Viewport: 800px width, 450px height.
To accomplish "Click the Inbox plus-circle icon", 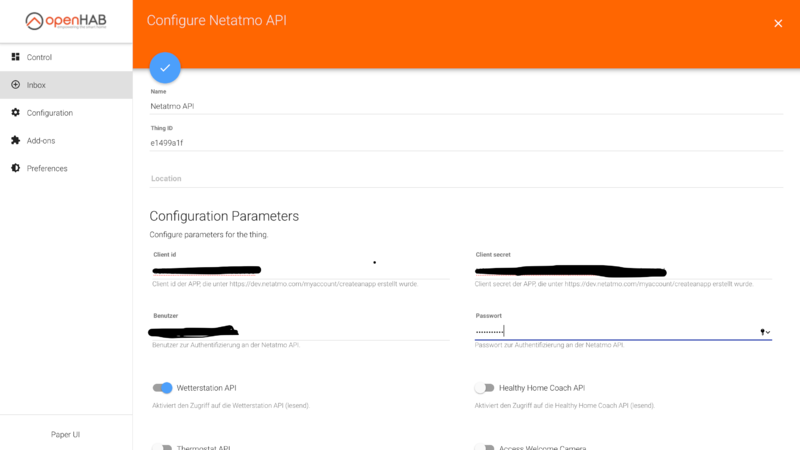I will point(15,85).
